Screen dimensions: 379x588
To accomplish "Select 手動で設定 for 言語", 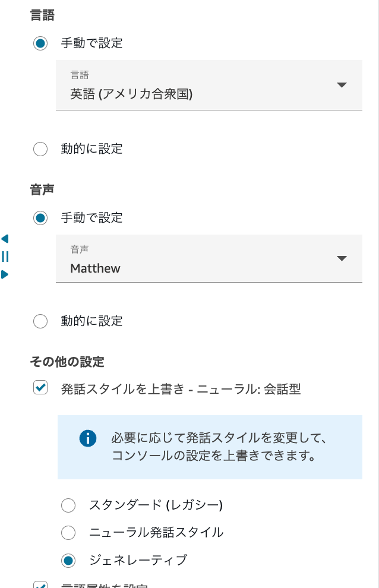I will tap(40, 43).
